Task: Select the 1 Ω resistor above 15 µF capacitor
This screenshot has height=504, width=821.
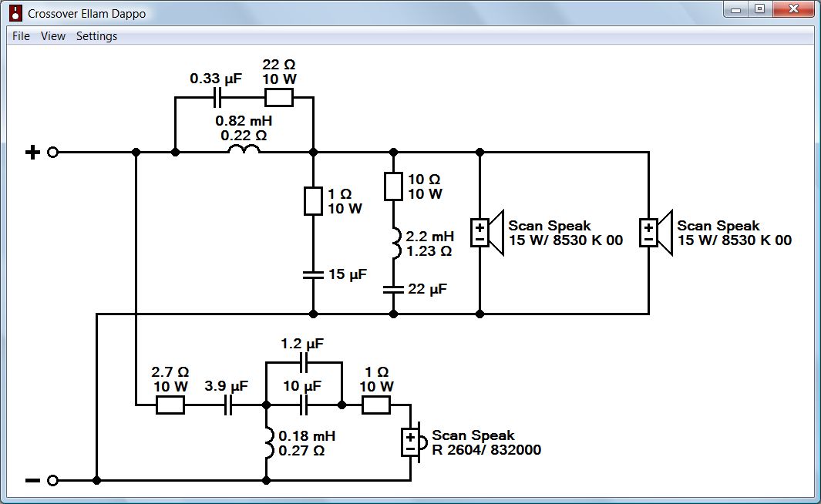Action: [x=313, y=201]
